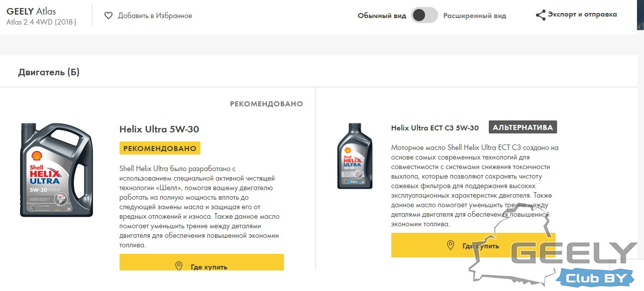This screenshot has height=291, width=644.
Task: Click the "Добавить в Избранное" link
Action: [155, 16]
